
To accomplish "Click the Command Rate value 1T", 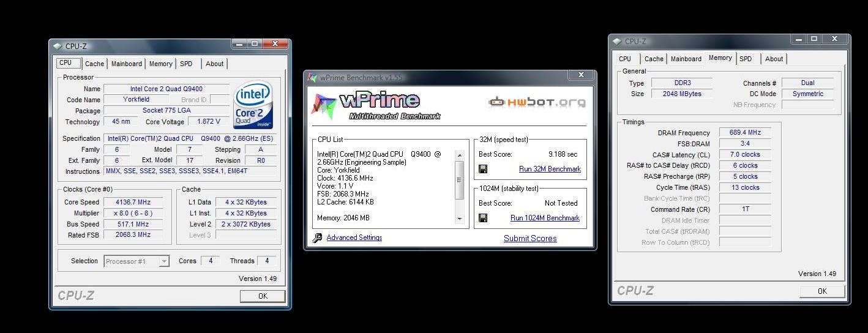I will 745,209.
